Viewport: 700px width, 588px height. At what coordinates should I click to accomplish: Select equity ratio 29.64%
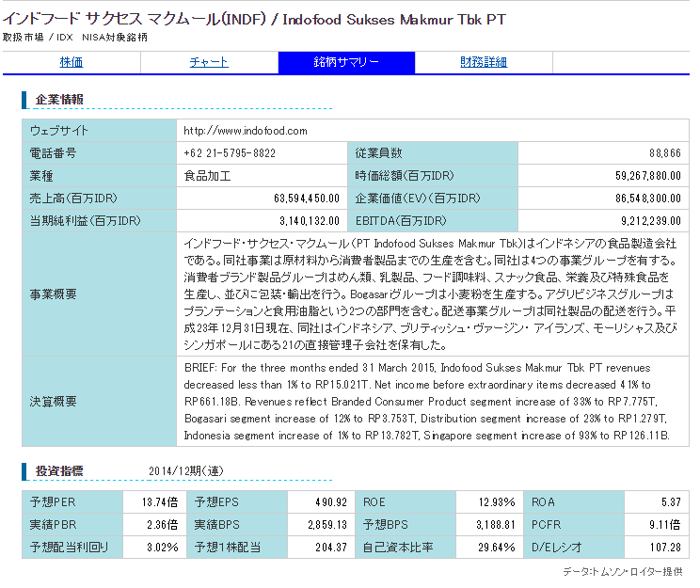pos(497,548)
